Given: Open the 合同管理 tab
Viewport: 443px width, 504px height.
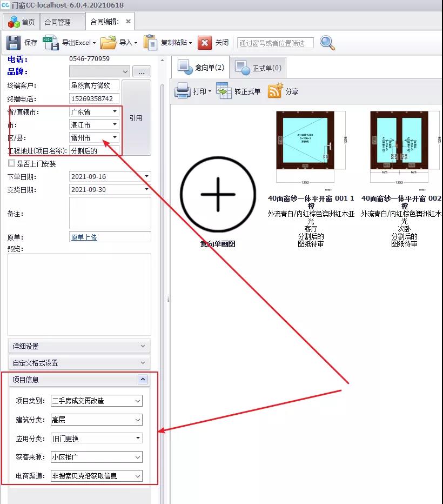Looking at the screenshot, I should pyautogui.click(x=57, y=22).
